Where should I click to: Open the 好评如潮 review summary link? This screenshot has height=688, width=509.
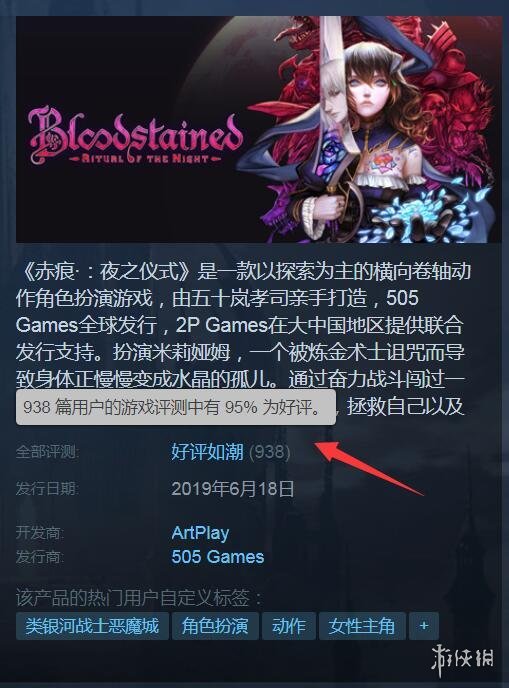point(207,452)
